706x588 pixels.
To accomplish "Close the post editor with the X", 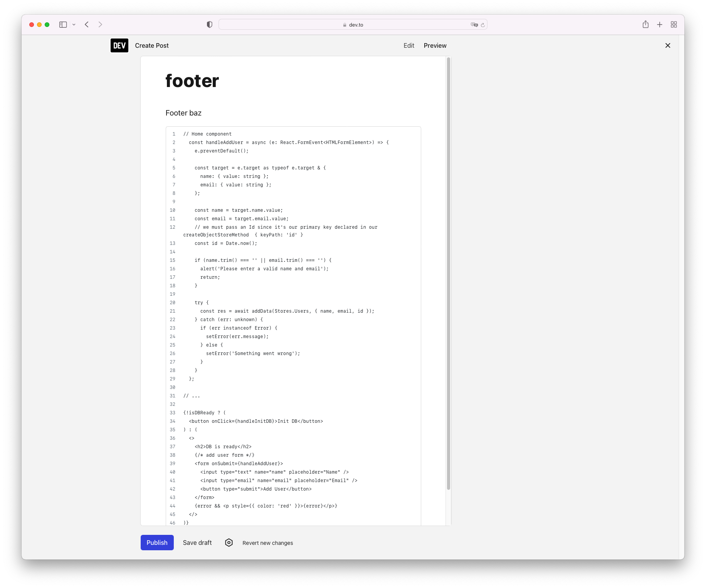I will pyautogui.click(x=668, y=45).
